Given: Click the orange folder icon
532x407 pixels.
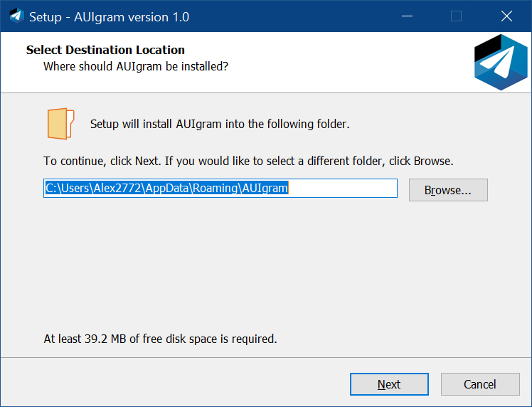Looking at the screenshot, I should pyautogui.click(x=60, y=124).
